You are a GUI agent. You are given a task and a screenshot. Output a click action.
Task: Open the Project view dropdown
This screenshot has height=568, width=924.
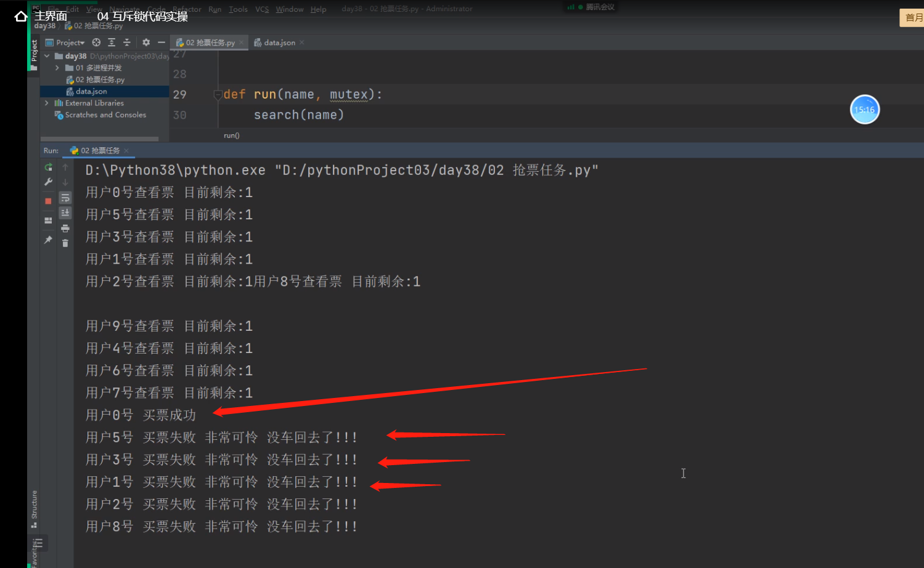coord(65,43)
